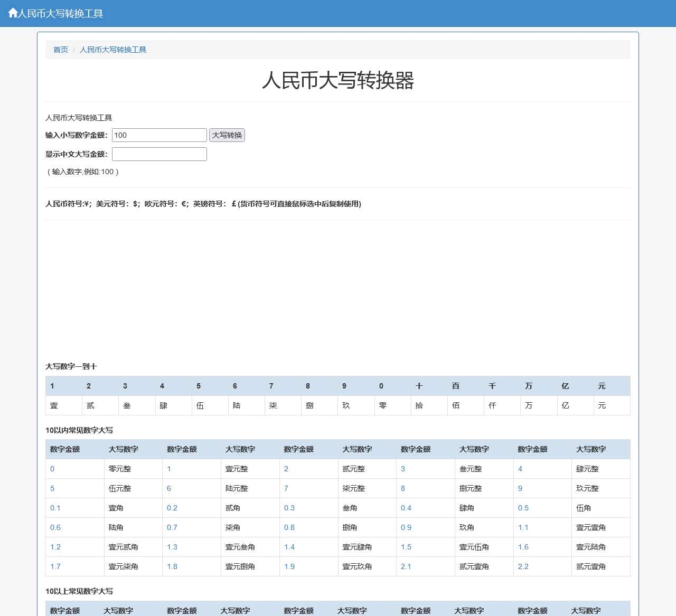Click the 陆 cell under column 6

pos(247,405)
